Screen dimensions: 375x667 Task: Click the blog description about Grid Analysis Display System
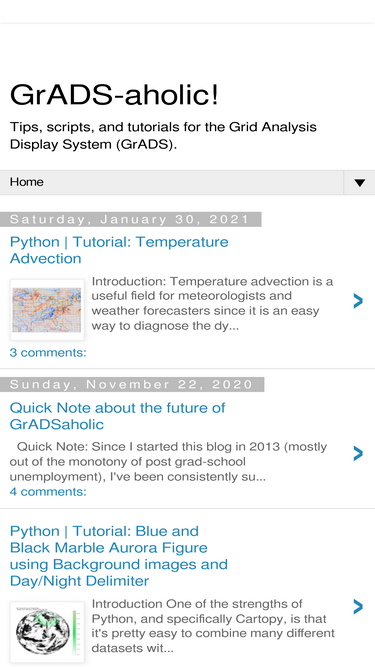(x=163, y=136)
